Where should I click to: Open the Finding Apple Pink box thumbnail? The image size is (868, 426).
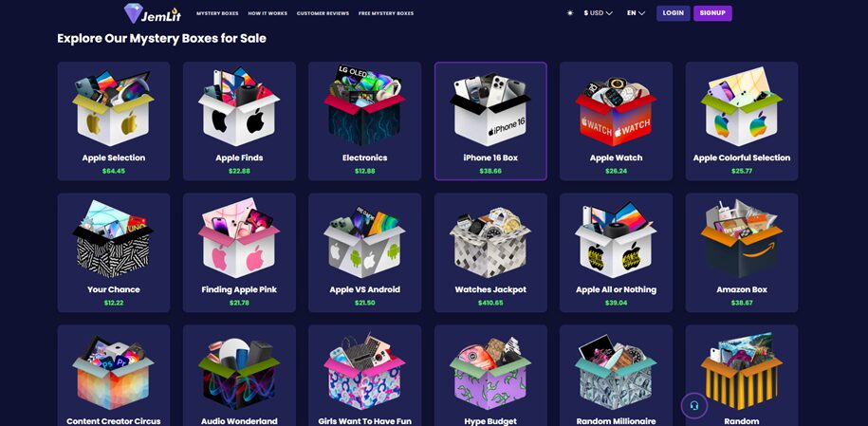tap(239, 238)
